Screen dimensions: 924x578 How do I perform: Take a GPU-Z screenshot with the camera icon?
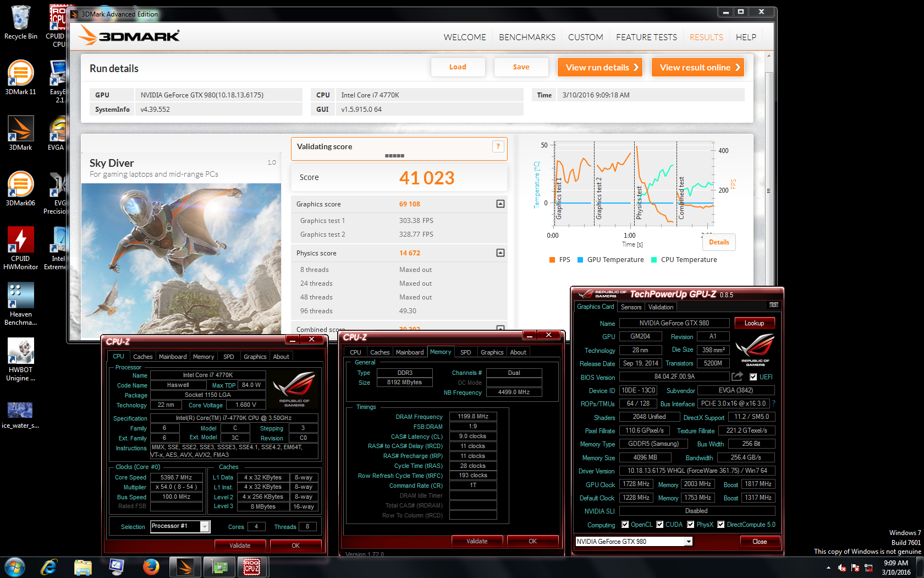point(774,305)
